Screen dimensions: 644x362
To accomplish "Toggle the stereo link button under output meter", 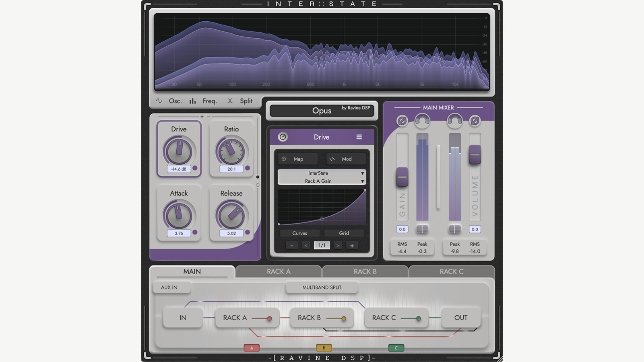I will pyautogui.click(x=455, y=229).
